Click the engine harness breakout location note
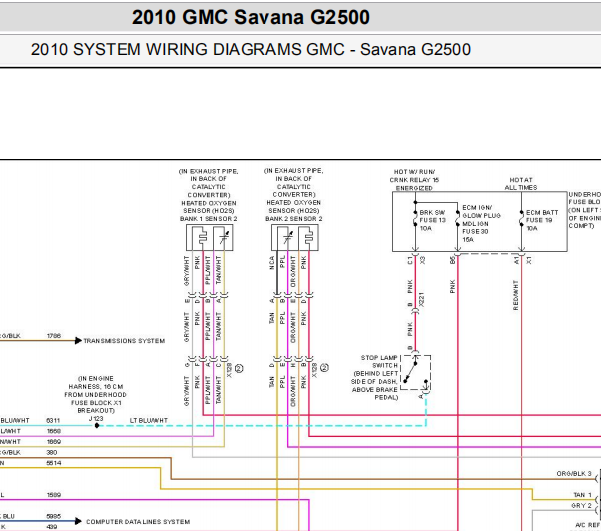 coord(95,395)
